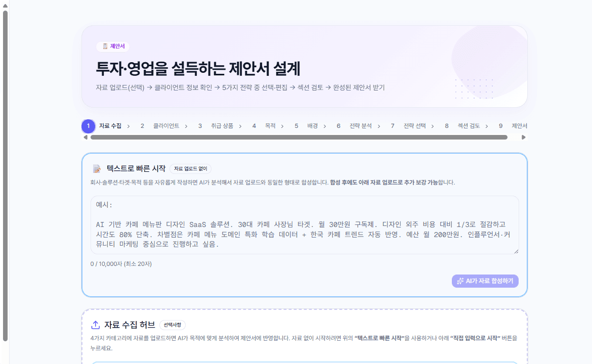The height and width of the screenshot is (364, 592).
Task: Click the step bar left scroll arrow
Action: click(x=86, y=138)
